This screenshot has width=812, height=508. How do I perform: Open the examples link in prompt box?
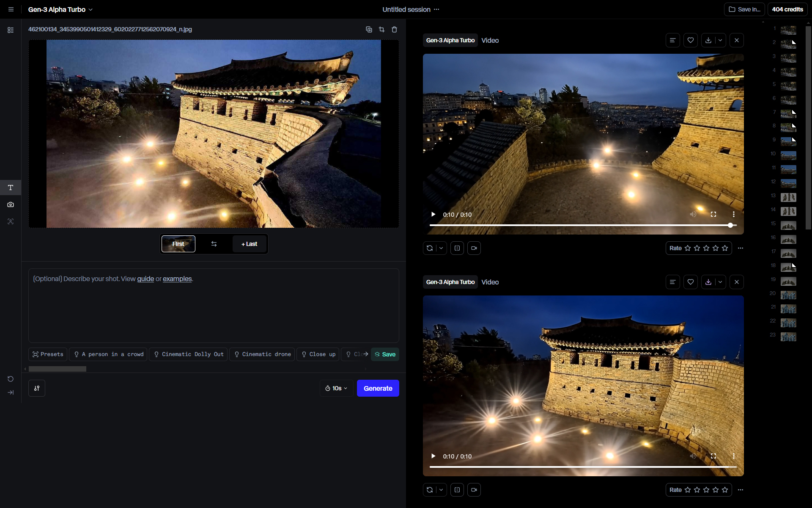click(x=177, y=279)
